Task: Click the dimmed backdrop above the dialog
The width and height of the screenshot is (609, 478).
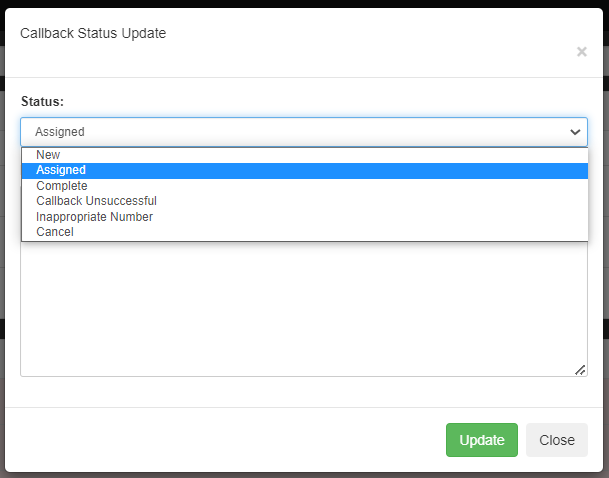Action: tap(304, 3)
